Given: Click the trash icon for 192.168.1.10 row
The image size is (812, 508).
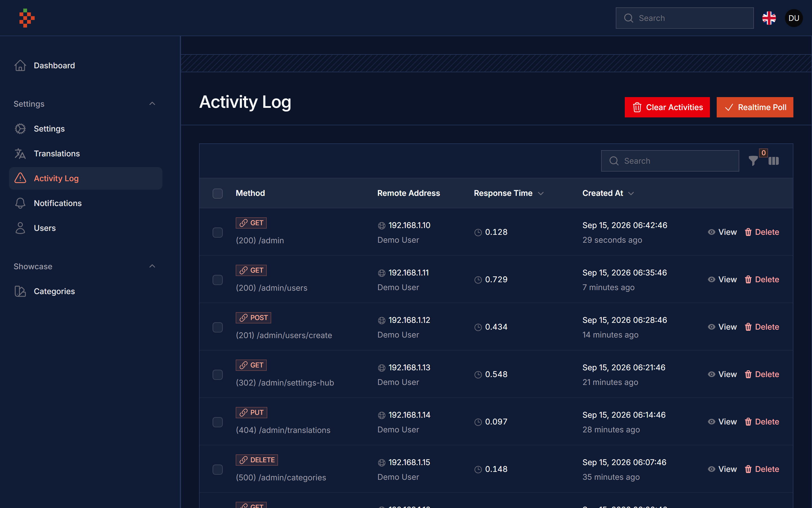Looking at the screenshot, I should click(748, 232).
